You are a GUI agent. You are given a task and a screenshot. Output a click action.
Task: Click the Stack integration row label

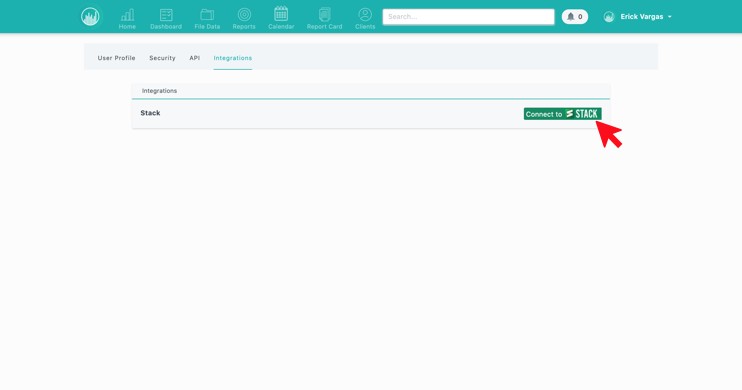pos(150,113)
